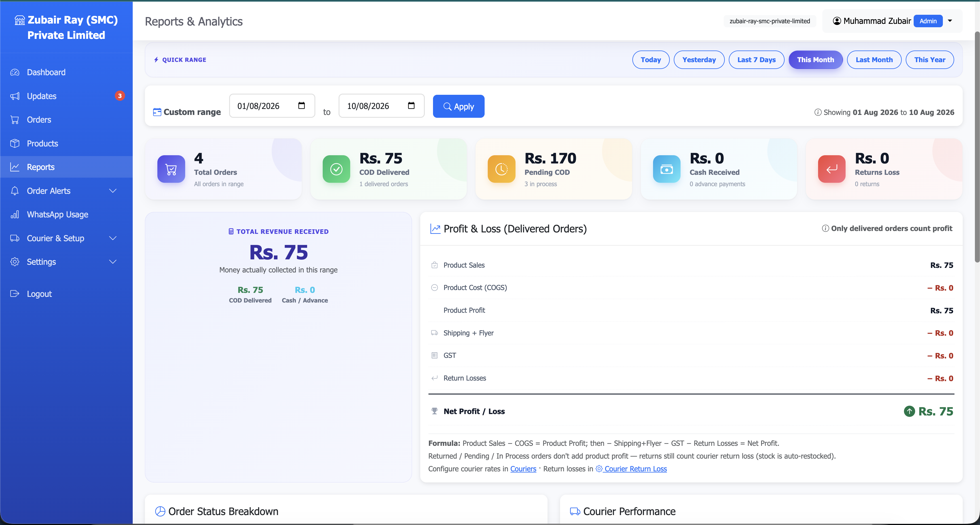The width and height of the screenshot is (980, 525).
Task: Expand the Settings submenu chevron
Action: (113, 262)
